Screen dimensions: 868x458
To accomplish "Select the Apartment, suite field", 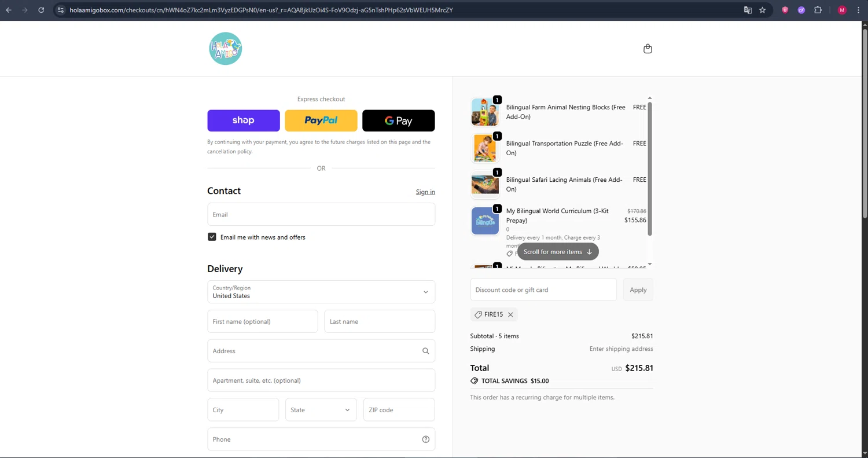I will (321, 380).
